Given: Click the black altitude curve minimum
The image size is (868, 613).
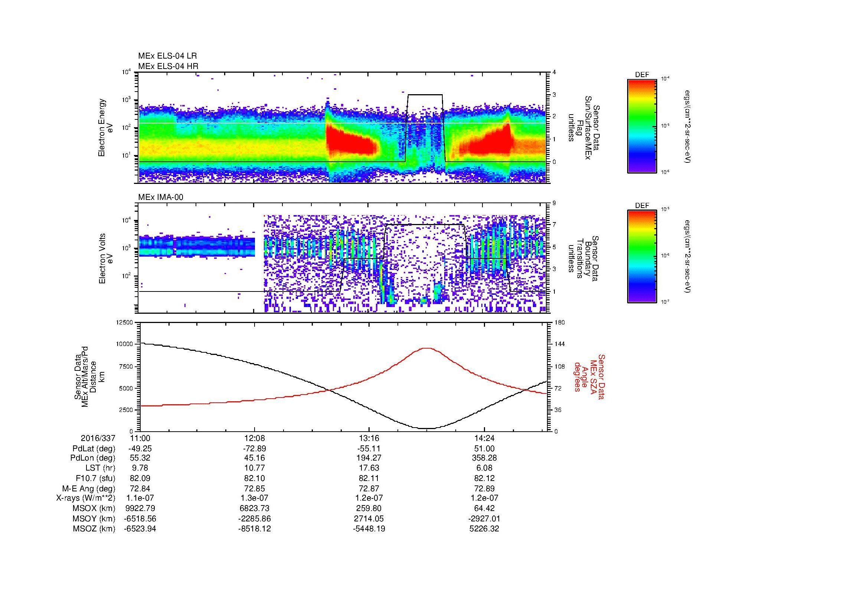Looking at the screenshot, I should click(x=427, y=428).
